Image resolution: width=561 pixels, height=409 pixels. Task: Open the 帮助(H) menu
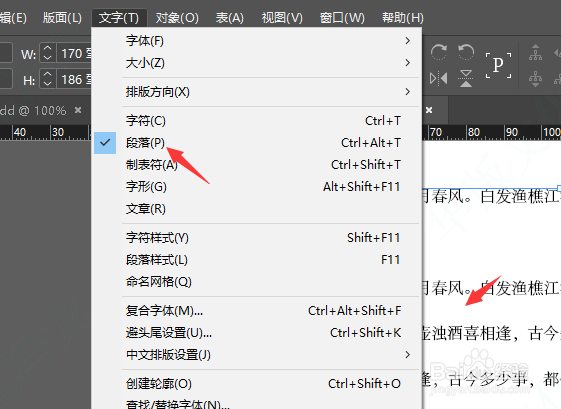pyautogui.click(x=403, y=18)
